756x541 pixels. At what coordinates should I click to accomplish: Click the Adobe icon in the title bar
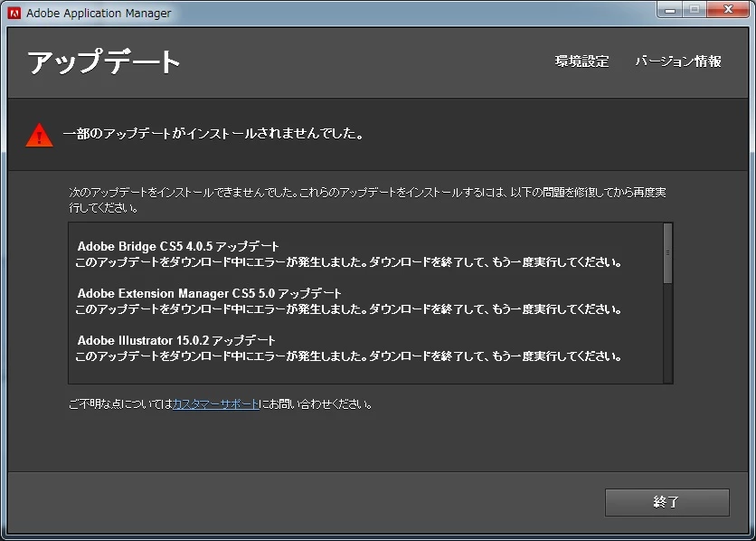point(14,13)
